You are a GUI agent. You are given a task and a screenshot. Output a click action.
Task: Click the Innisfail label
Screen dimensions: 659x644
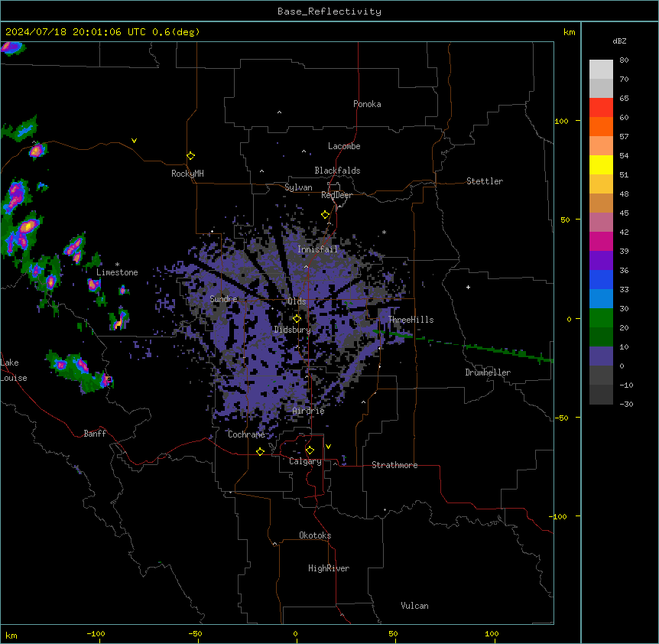point(317,249)
